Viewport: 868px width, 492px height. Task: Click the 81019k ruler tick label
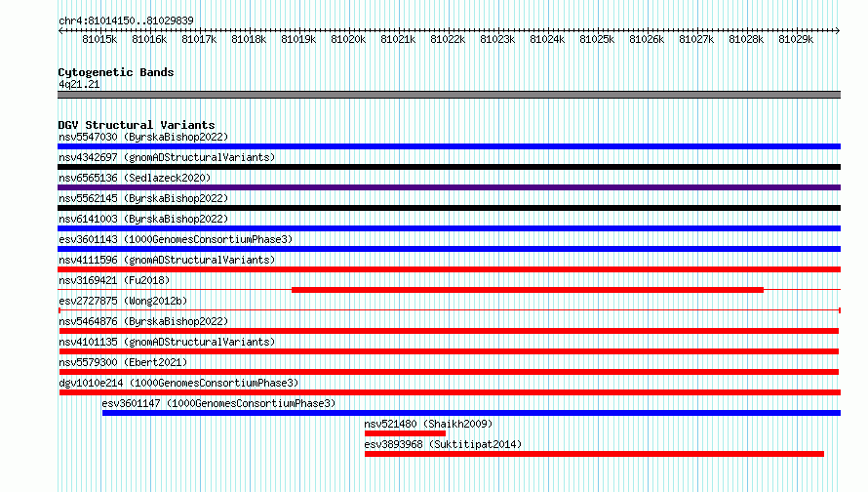(299, 39)
